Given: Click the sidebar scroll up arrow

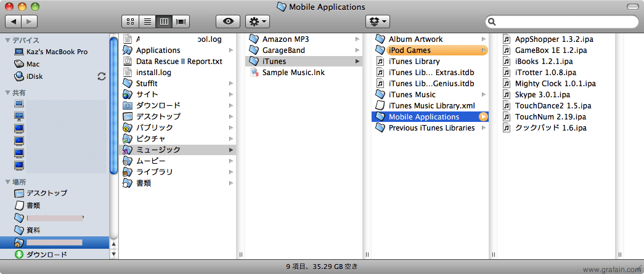Looking at the screenshot, I should tap(114, 244).
